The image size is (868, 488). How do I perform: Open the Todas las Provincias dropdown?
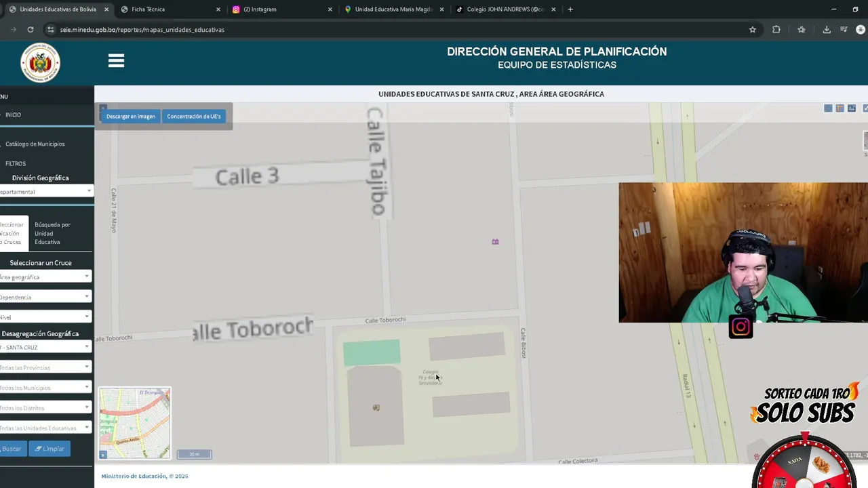point(45,367)
